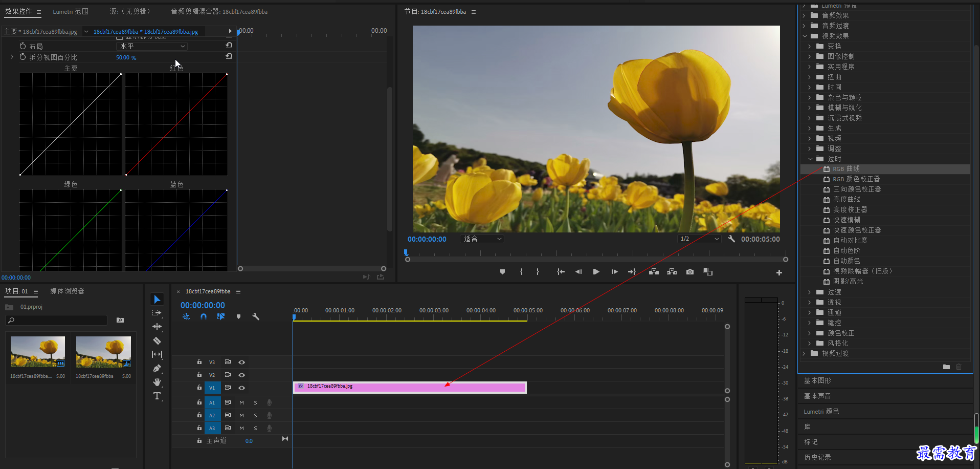Step back one frame in Program monitor
The width and height of the screenshot is (980, 469).
578,272
